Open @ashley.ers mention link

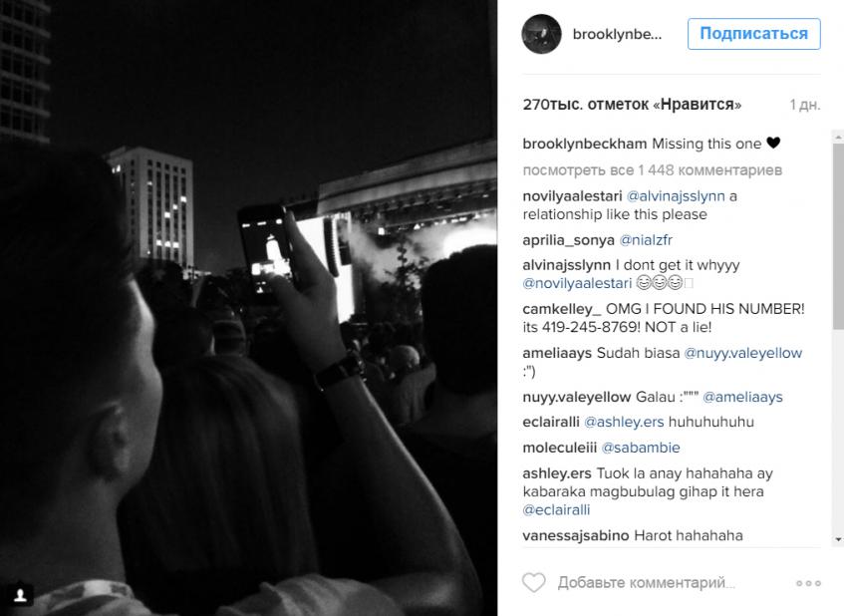(624, 423)
